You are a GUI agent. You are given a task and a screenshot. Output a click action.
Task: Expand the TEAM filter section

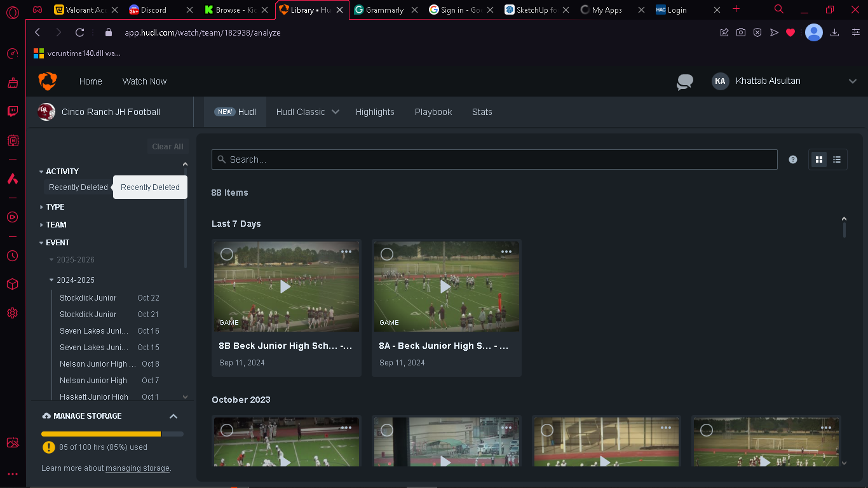53,225
